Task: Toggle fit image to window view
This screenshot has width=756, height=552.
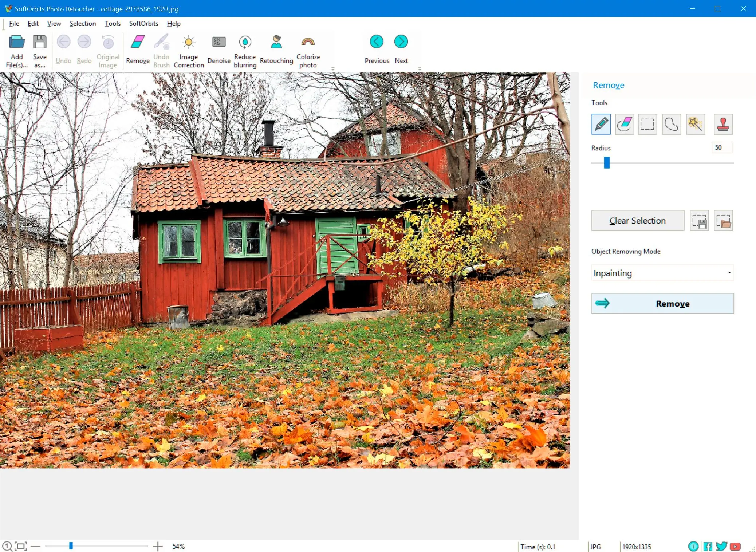Action: (20, 546)
